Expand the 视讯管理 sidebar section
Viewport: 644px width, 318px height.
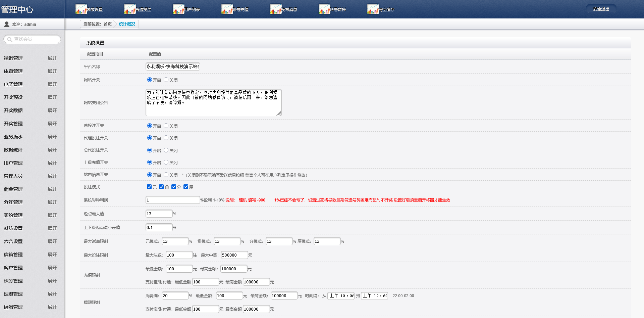tap(52, 58)
